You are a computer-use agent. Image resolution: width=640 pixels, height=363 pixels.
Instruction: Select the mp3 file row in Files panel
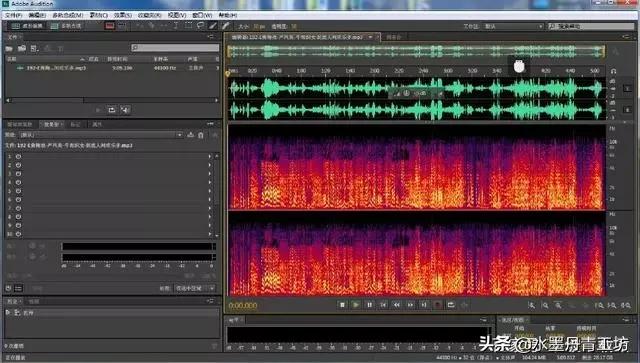(x=112, y=68)
